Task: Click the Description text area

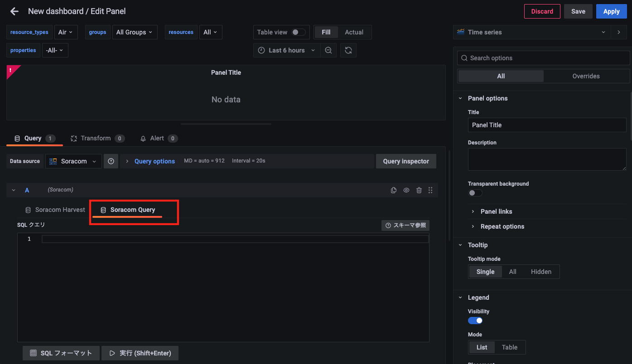Action: (547, 159)
